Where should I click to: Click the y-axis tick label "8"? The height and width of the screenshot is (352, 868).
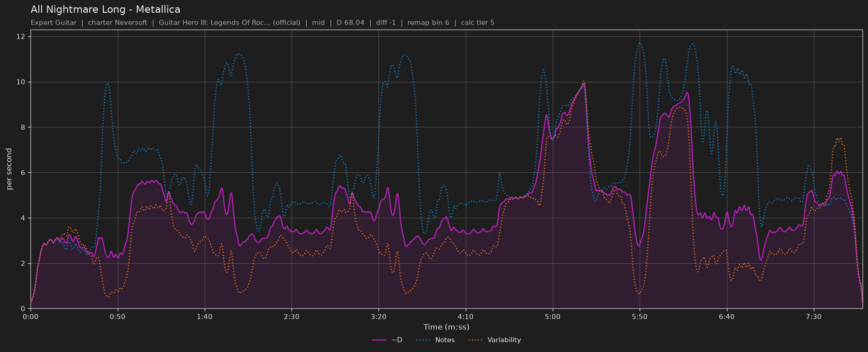(23, 128)
